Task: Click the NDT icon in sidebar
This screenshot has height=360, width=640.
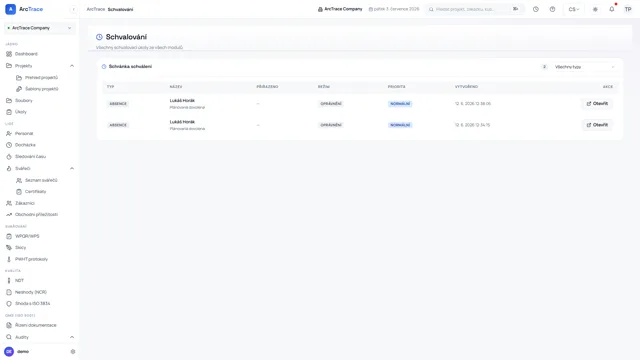Action: pos(9,280)
